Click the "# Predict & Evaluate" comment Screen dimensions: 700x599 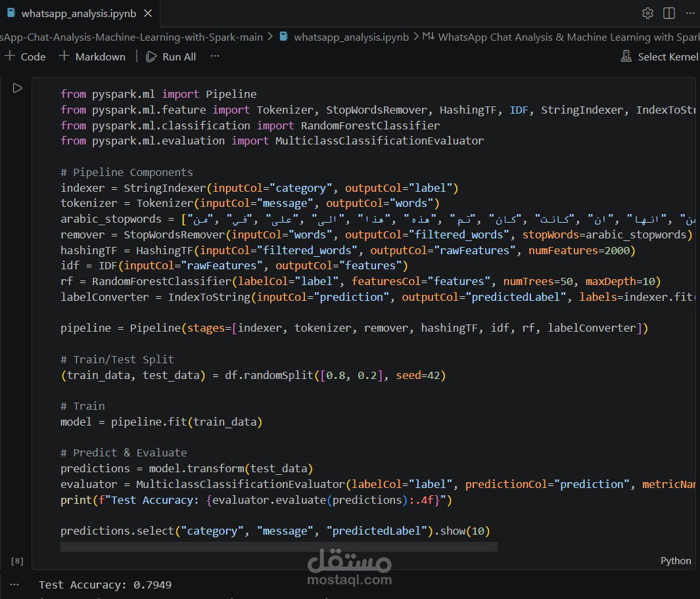click(124, 453)
